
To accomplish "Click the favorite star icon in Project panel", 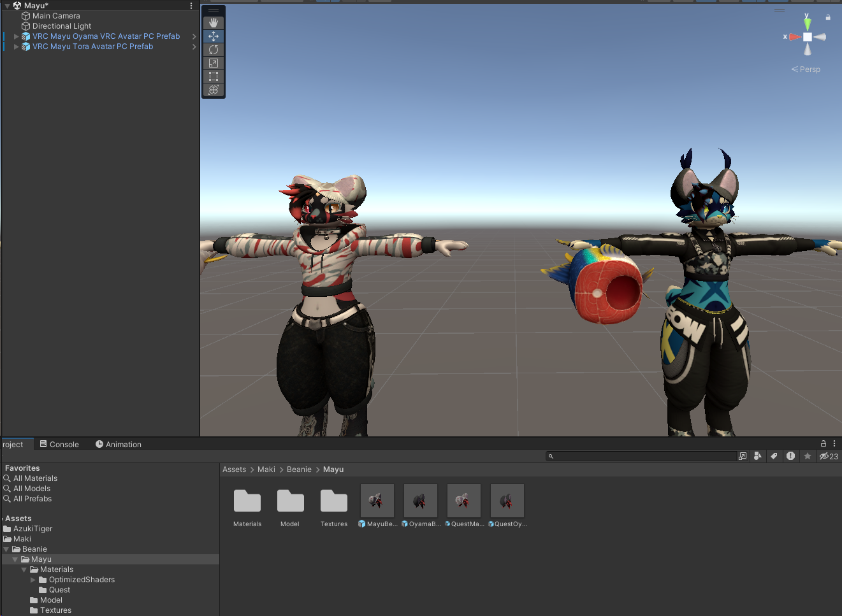I will pyautogui.click(x=808, y=456).
